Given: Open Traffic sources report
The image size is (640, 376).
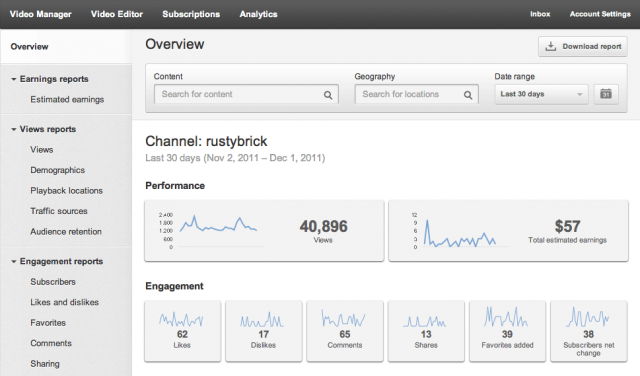Looking at the screenshot, I should (59, 211).
